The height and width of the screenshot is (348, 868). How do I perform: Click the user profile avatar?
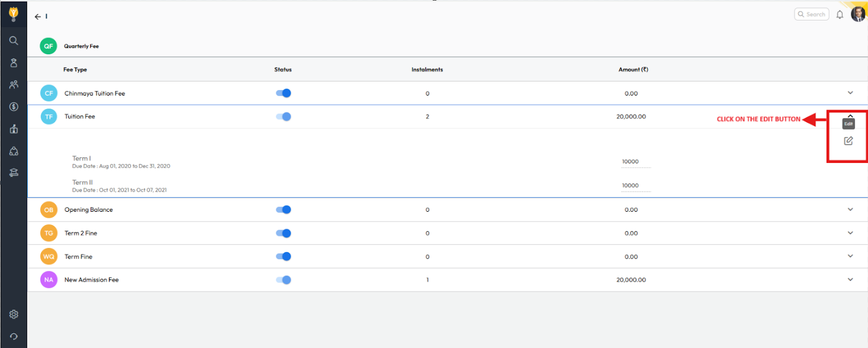[x=858, y=14]
